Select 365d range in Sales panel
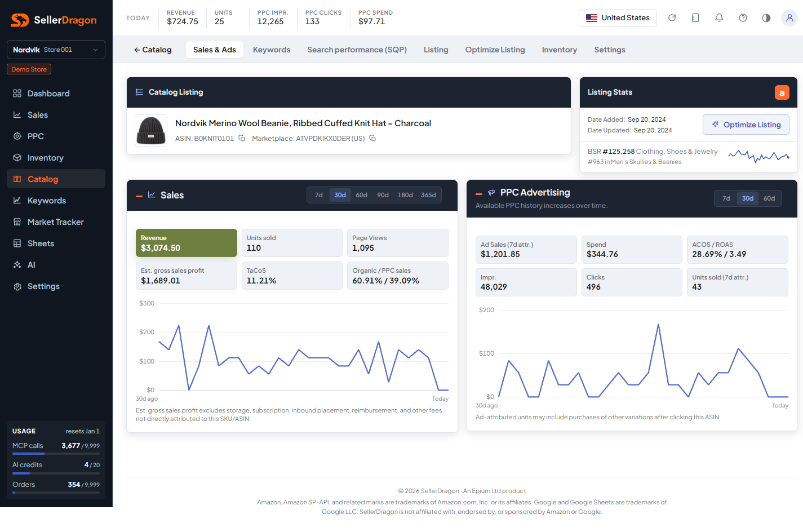The width and height of the screenshot is (803, 532). coord(428,195)
